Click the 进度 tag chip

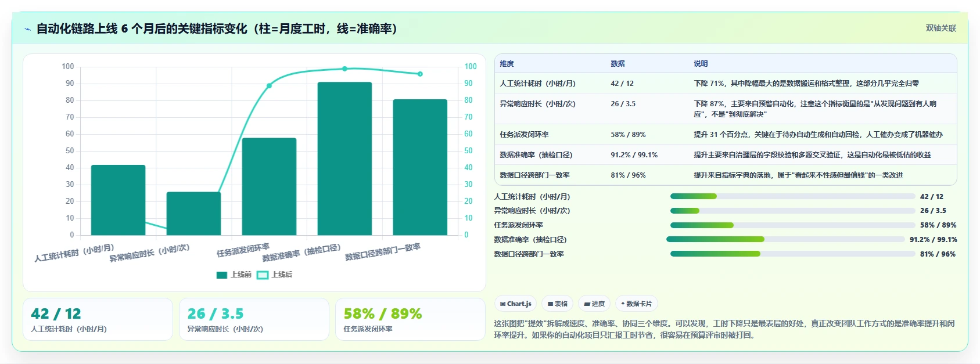click(x=594, y=304)
